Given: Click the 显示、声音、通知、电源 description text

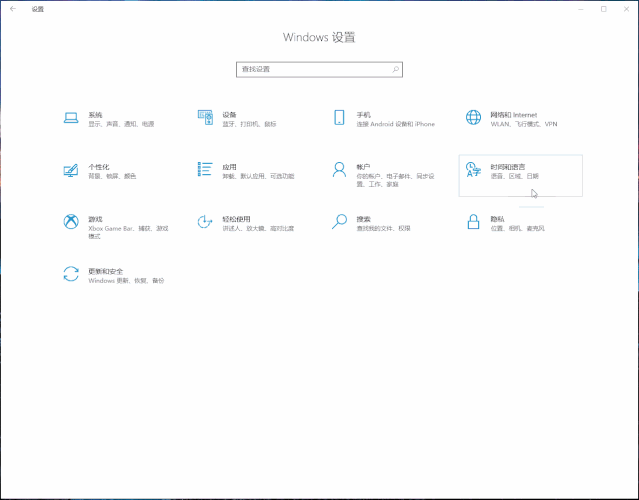Looking at the screenshot, I should pos(121,124).
